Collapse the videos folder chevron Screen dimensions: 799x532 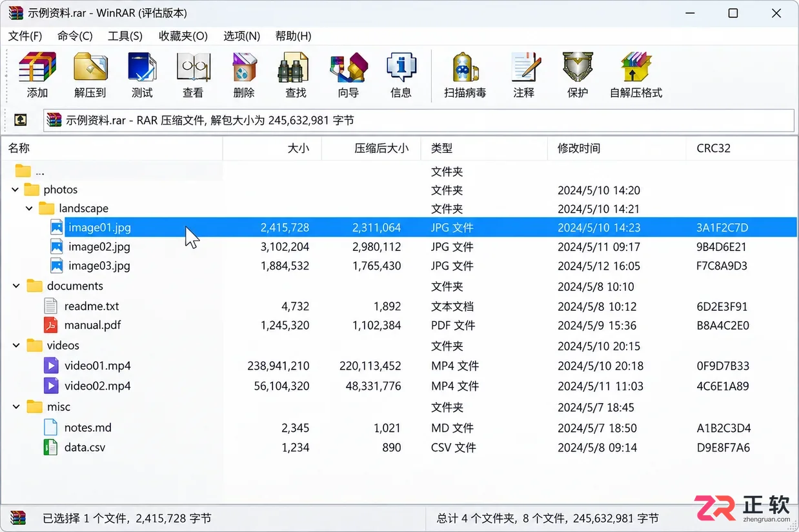coord(17,346)
